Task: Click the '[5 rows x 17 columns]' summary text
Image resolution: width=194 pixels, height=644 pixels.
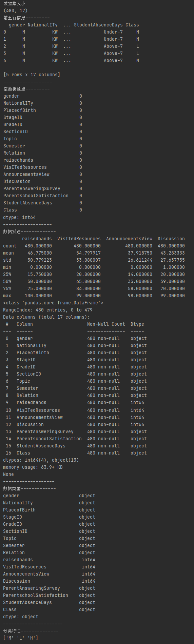Action: tap(32, 75)
